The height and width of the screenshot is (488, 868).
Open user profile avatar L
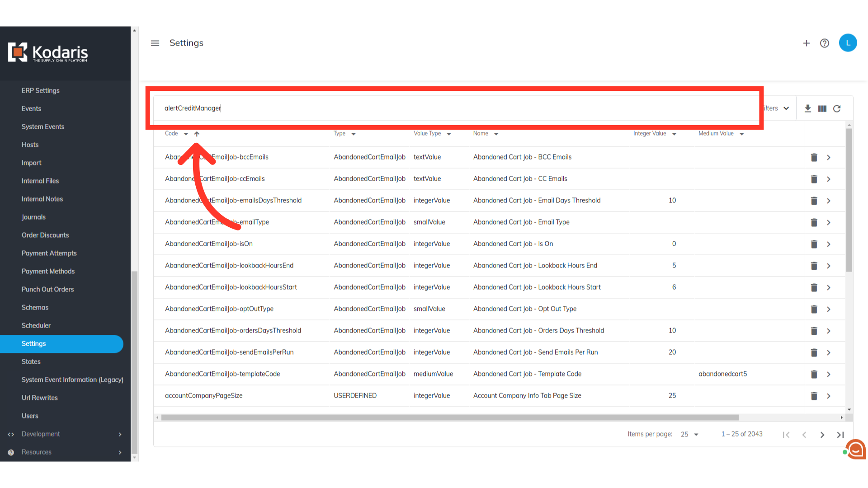pyautogui.click(x=848, y=43)
